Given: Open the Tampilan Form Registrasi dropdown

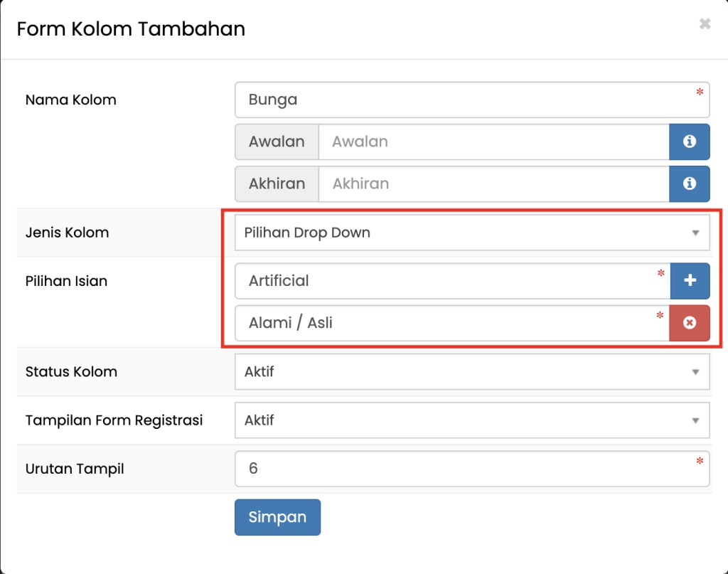Looking at the screenshot, I should pos(471,420).
